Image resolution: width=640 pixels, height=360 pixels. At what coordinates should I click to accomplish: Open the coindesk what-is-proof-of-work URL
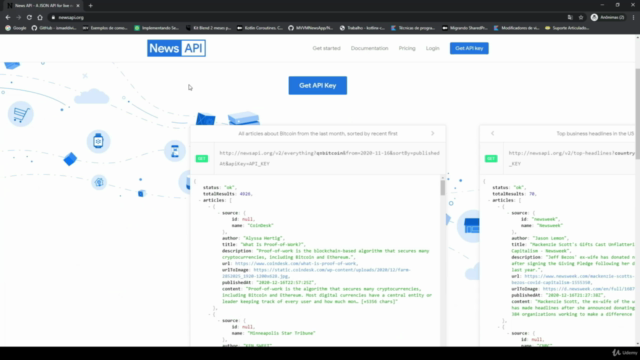point(296,264)
